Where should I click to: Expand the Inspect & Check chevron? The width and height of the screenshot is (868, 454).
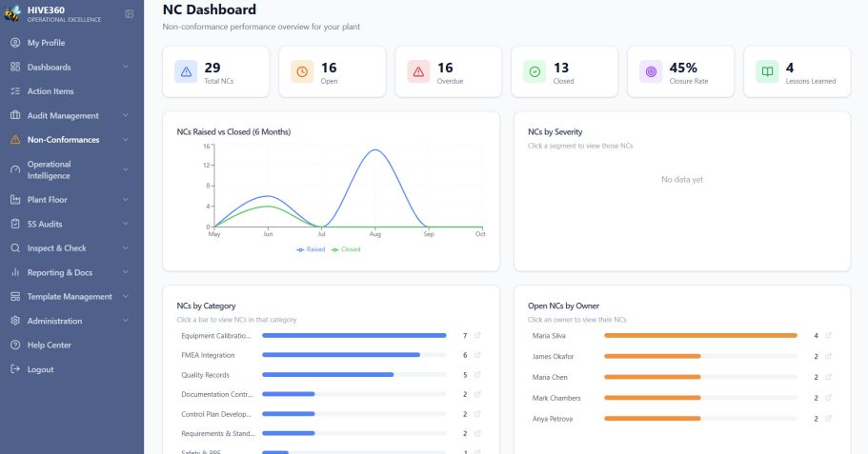(x=126, y=248)
